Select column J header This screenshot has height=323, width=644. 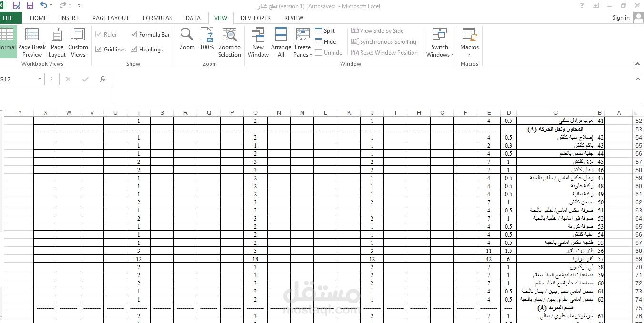point(372,113)
